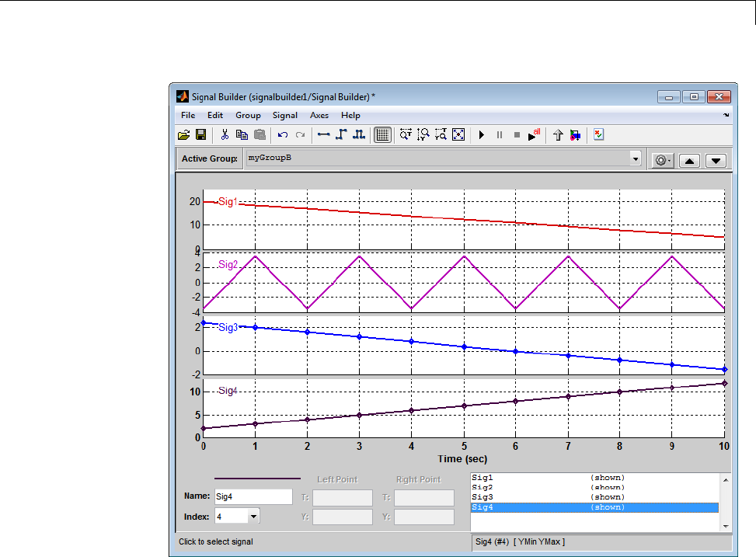Insert a pulse signal from toolbar
The image size is (756, 557).
pyautogui.click(x=358, y=135)
